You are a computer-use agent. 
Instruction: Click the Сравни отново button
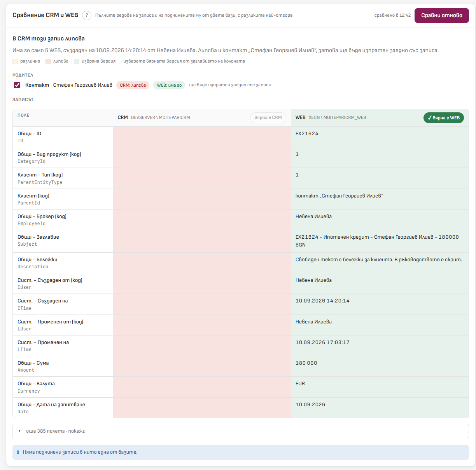[x=442, y=16]
